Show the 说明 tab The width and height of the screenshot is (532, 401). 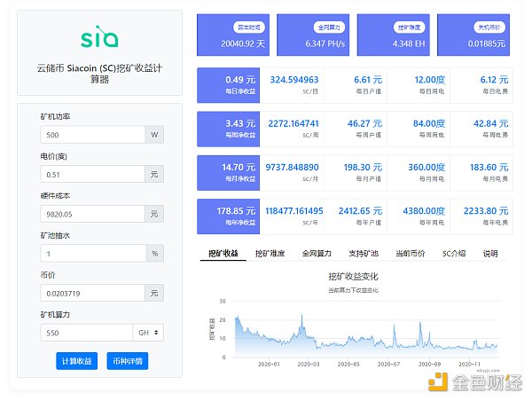[x=490, y=254]
